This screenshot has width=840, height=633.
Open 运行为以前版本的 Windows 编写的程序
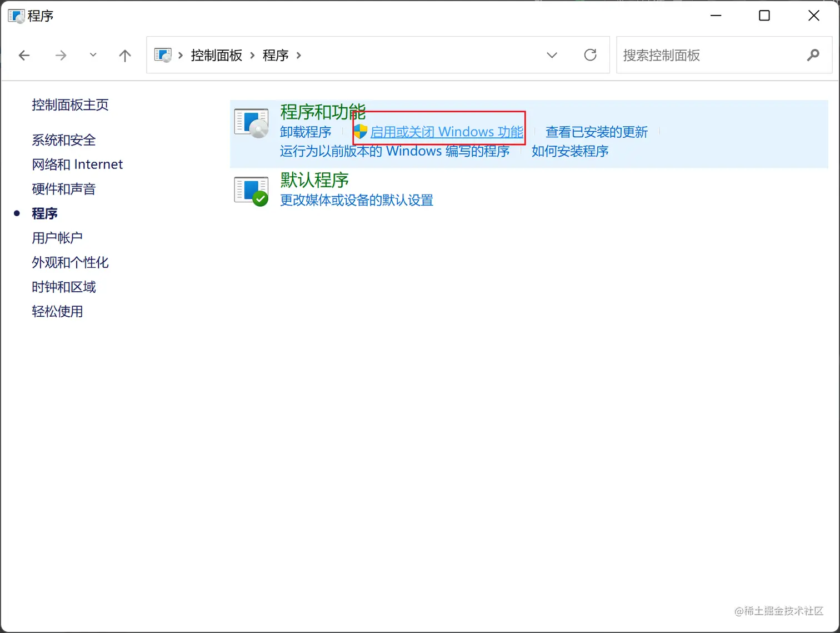coord(394,151)
